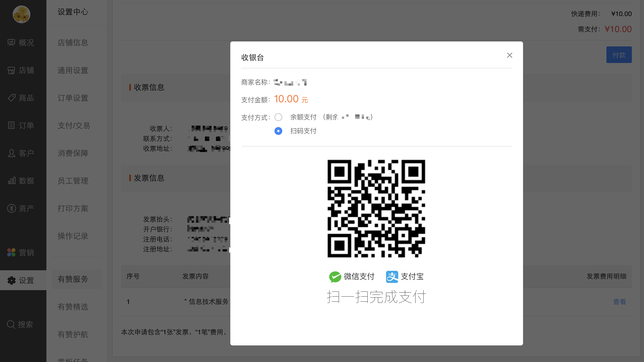Click 序号 column header
644x362 pixels.
pos(133,276)
